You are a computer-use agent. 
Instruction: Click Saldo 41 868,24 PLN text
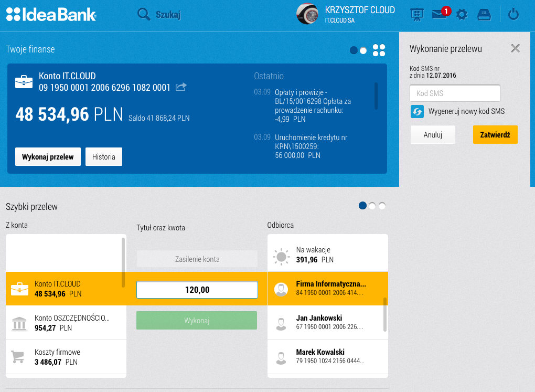tap(159, 118)
